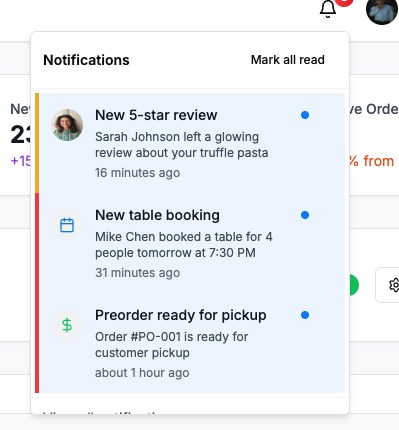Click unread dot on table booking notification
The height and width of the screenshot is (430, 399).
tap(305, 215)
